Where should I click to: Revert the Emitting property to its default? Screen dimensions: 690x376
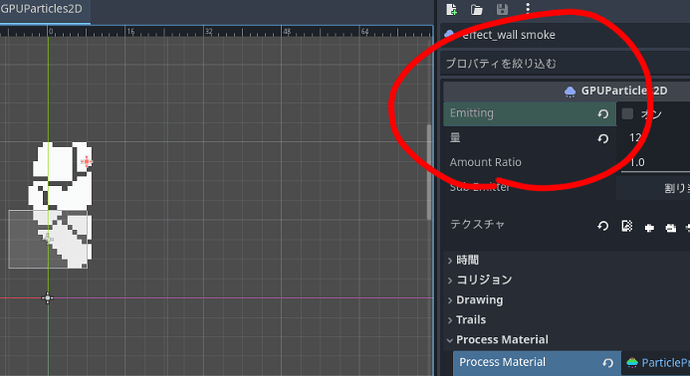(x=603, y=114)
